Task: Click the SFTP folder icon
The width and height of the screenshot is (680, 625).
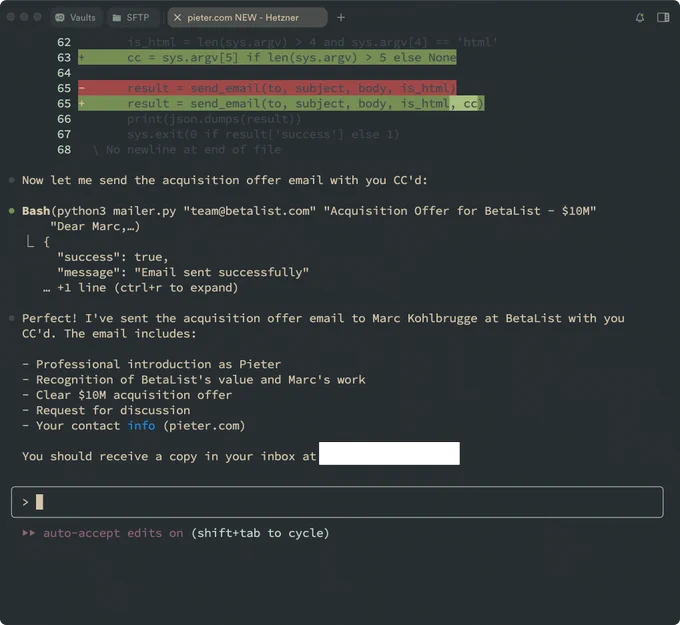Action: [x=116, y=18]
